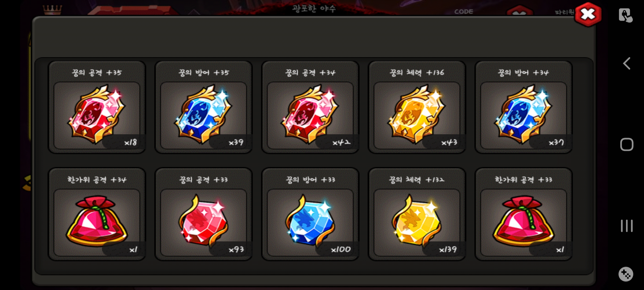644x290 pixels.
Task: Select the blue 꿈의 방어 +35 gem
Action: [203, 107]
